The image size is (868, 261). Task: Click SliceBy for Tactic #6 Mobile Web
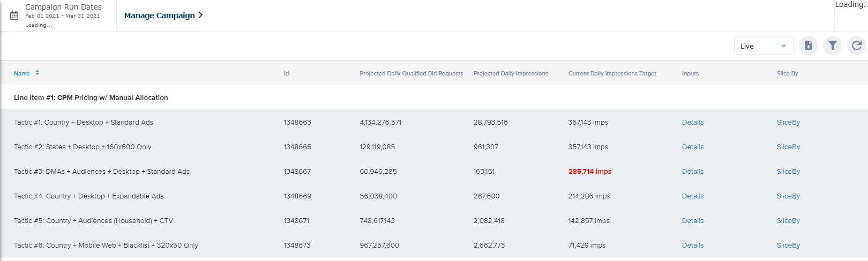[788, 245]
